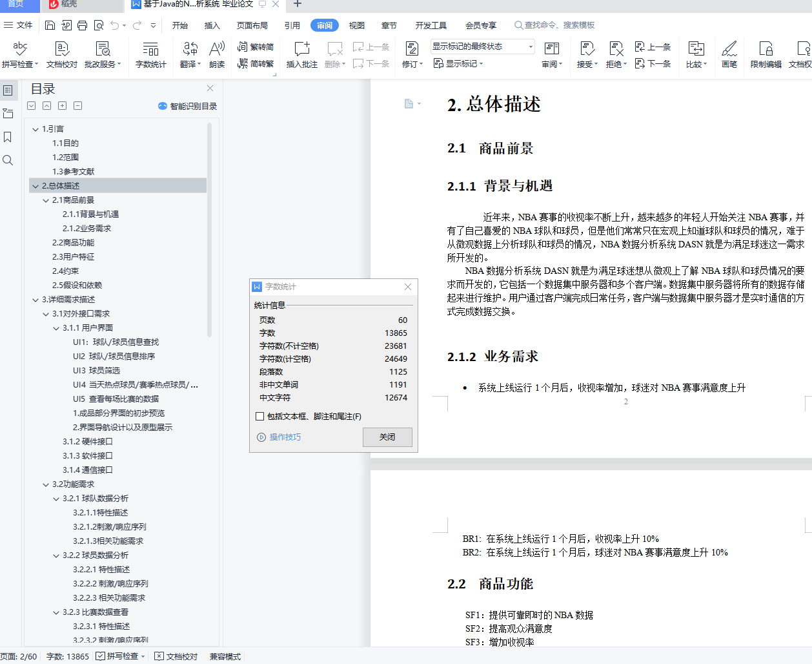Close the 字数统计 dialog with X
The width and height of the screenshot is (812, 664).
(x=408, y=287)
